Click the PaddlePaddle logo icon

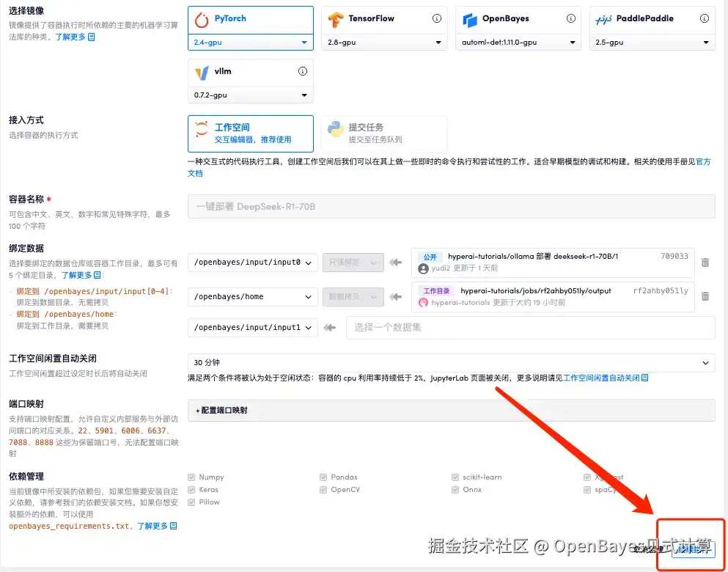(603, 20)
